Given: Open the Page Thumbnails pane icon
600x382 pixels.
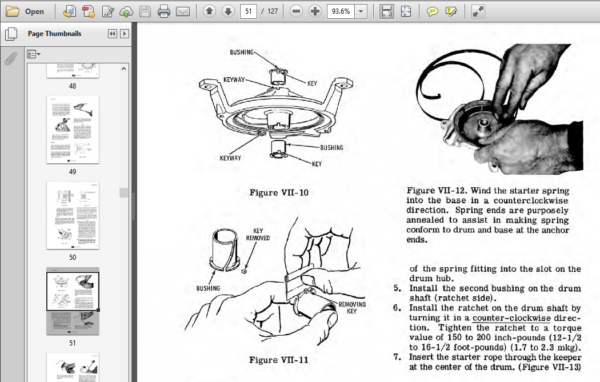Looking at the screenshot, I should [11, 34].
